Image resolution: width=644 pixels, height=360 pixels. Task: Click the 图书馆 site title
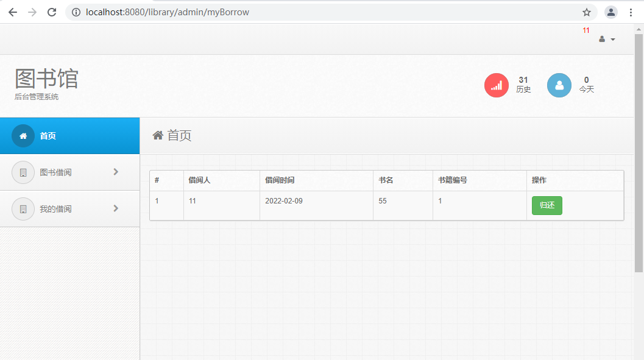click(x=46, y=79)
